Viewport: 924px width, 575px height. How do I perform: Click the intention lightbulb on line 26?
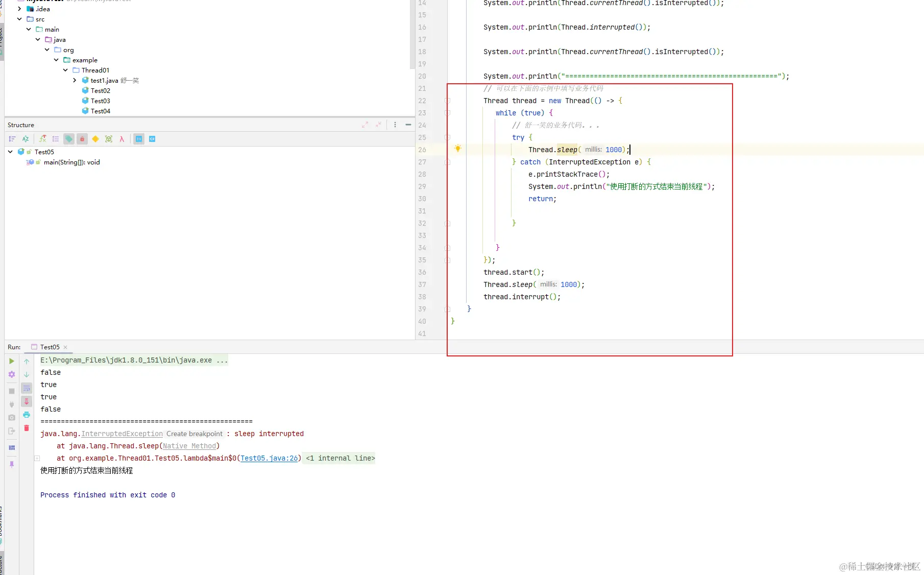coord(458,149)
